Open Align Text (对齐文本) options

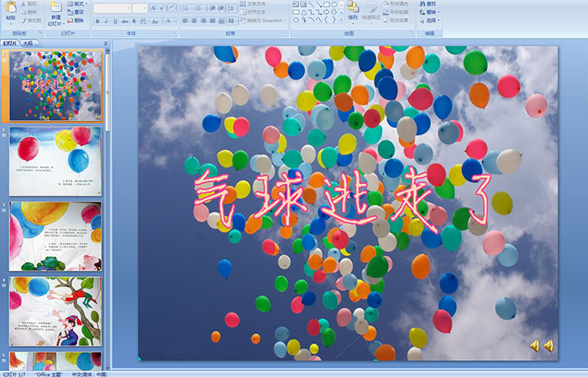tap(255, 12)
